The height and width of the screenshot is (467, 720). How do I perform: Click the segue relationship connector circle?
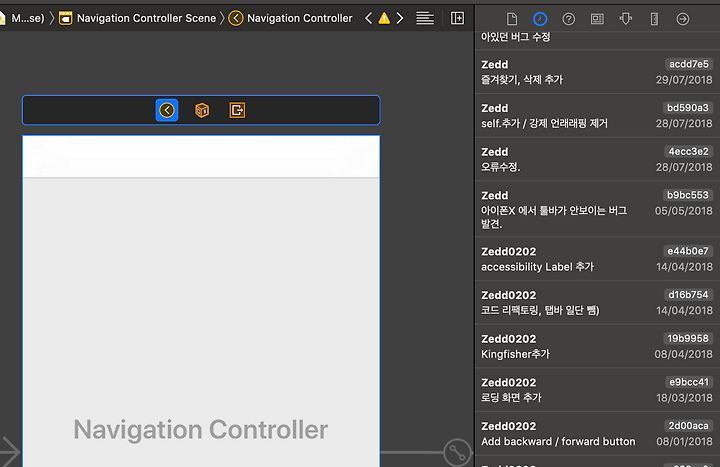pyautogui.click(x=457, y=452)
